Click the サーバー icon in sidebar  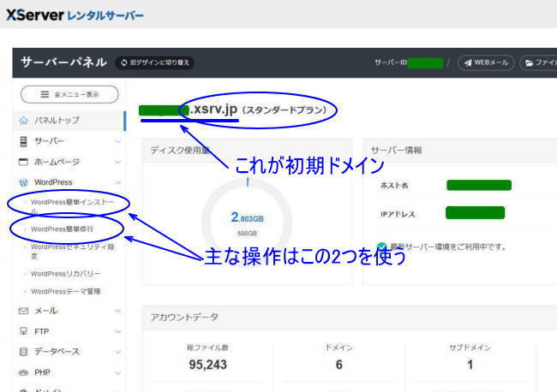(x=24, y=140)
